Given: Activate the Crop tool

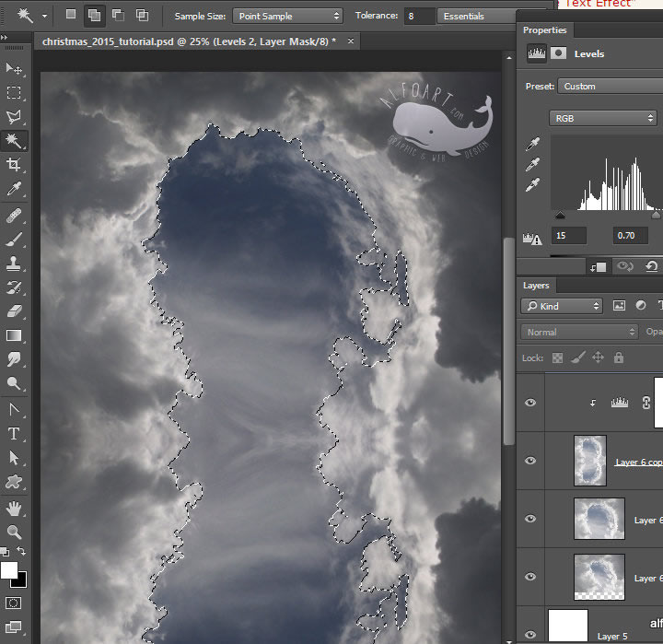Looking at the screenshot, I should pyautogui.click(x=14, y=165).
